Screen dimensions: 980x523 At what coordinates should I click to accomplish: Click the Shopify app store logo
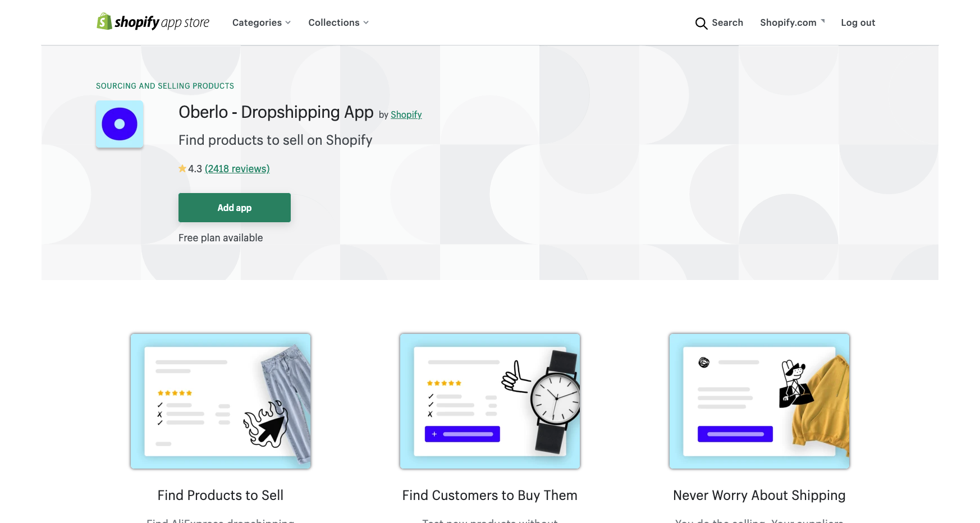point(153,22)
